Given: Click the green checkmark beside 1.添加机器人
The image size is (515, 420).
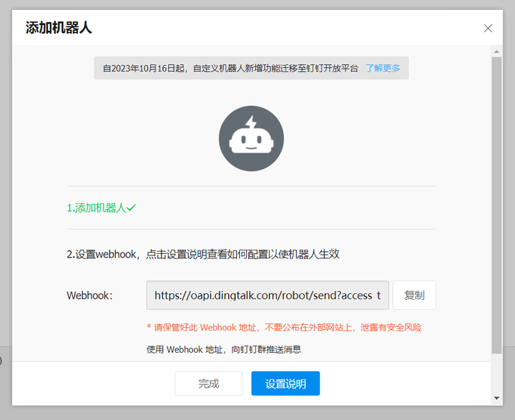Looking at the screenshot, I should 132,207.
